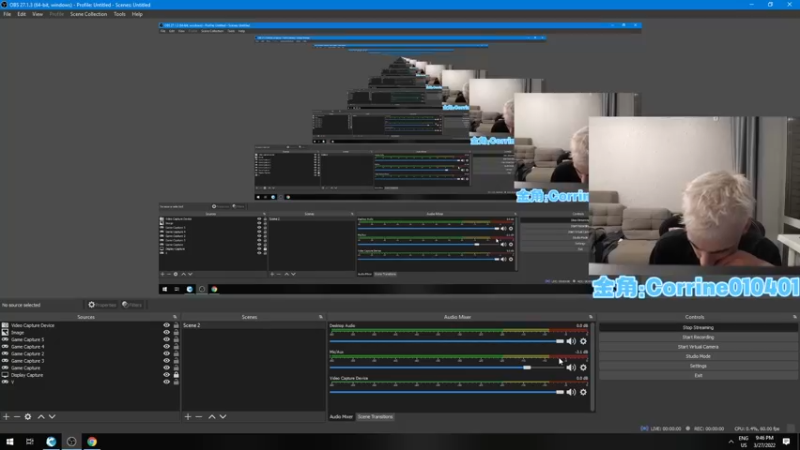Add a new source with the plus icon
The width and height of the screenshot is (800, 450).
[6, 417]
